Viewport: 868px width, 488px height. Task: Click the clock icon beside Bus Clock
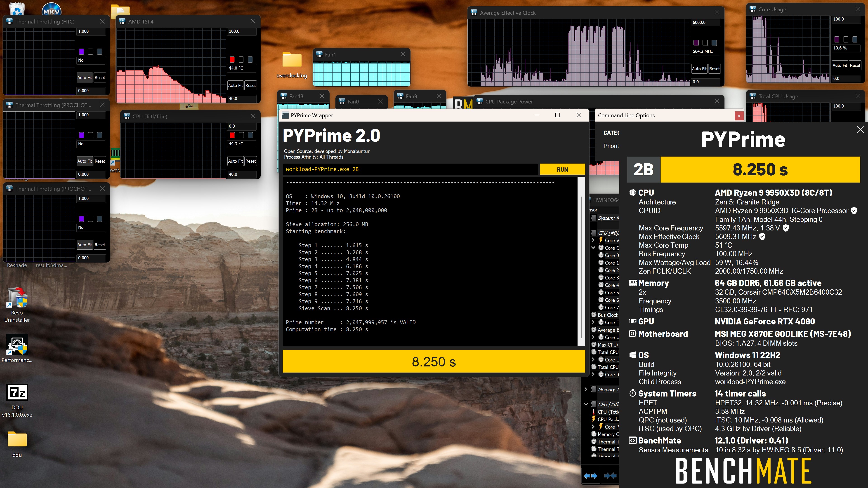point(594,315)
